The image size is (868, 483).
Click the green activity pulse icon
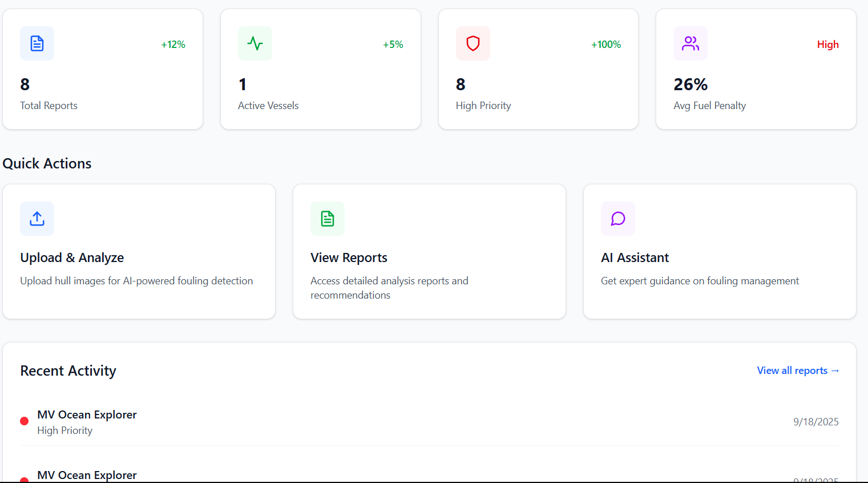(x=255, y=43)
